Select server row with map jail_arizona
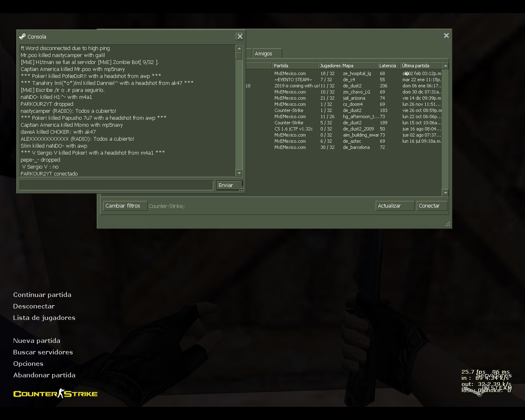525x420 pixels. pos(344,98)
